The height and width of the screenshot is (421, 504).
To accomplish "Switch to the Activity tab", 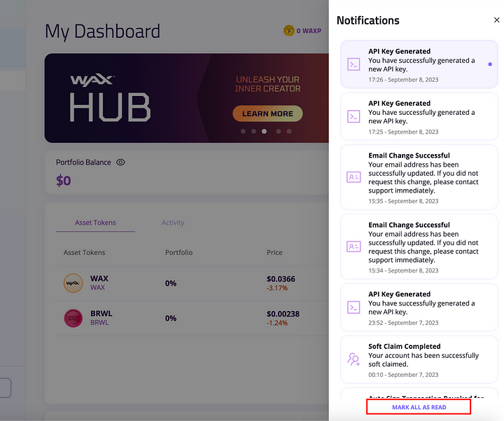I will point(173,223).
